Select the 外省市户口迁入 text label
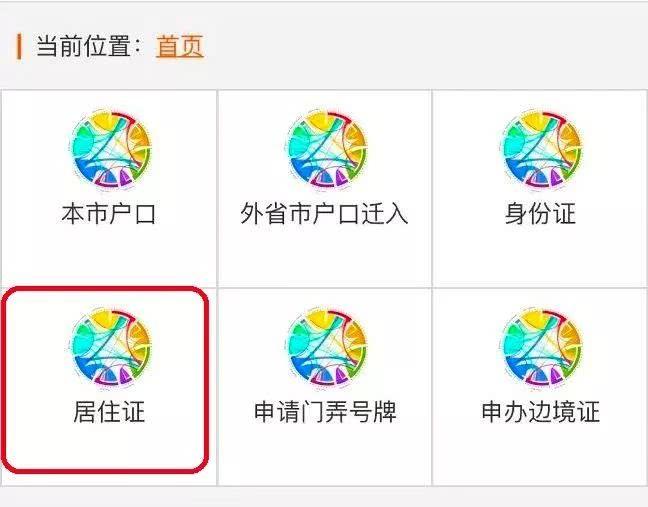Image resolution: width=648 pixels, height=507 pixels. [x=324, y=214]
